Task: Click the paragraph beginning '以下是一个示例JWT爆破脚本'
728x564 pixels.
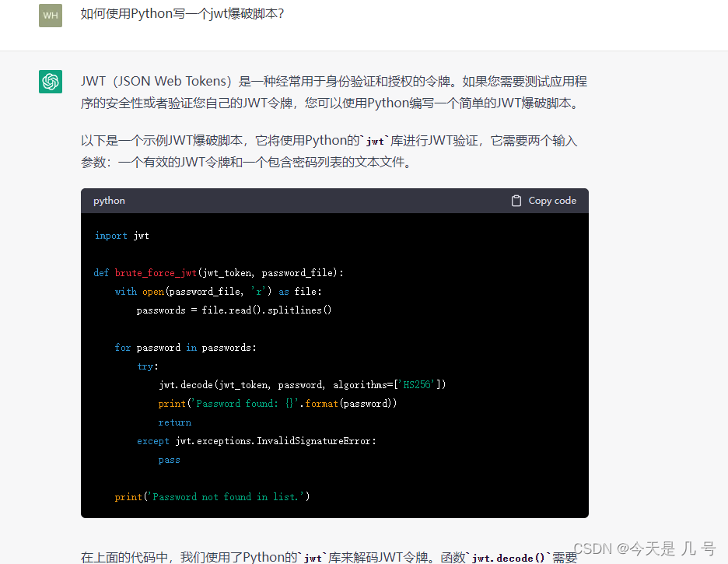Action: [x=329, y=152]
